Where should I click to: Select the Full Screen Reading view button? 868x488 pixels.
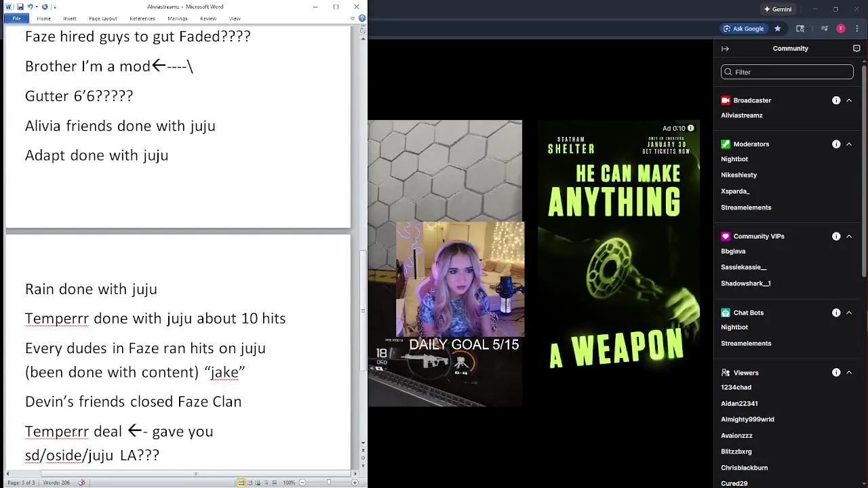point(250,483)
